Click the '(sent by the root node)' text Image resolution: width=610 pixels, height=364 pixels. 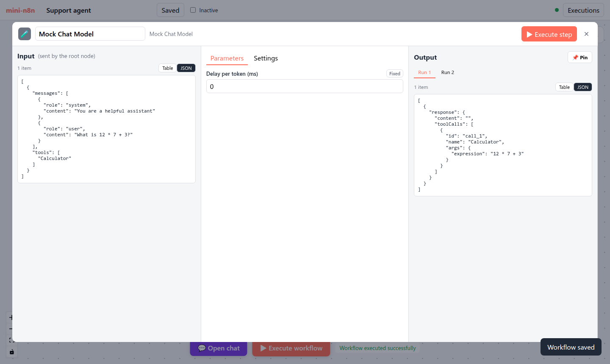pyautogui.click(x=67, y=56)
